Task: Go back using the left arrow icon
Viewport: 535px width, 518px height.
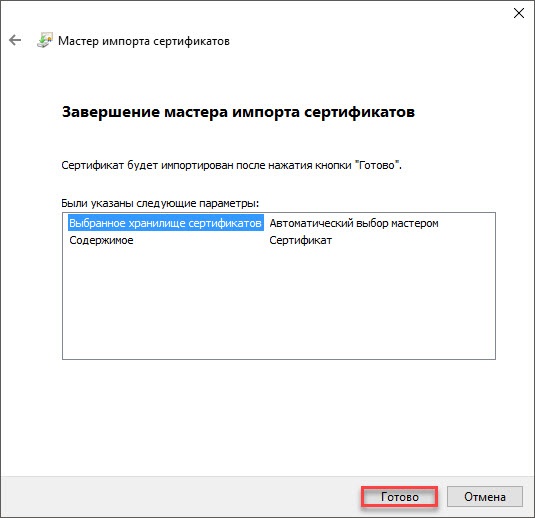Action: 15,40
